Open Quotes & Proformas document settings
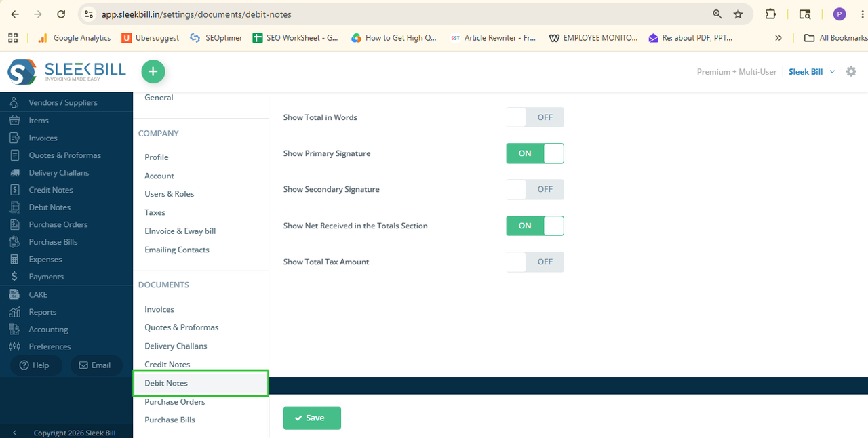868x438 pixels. click(182, 327)
